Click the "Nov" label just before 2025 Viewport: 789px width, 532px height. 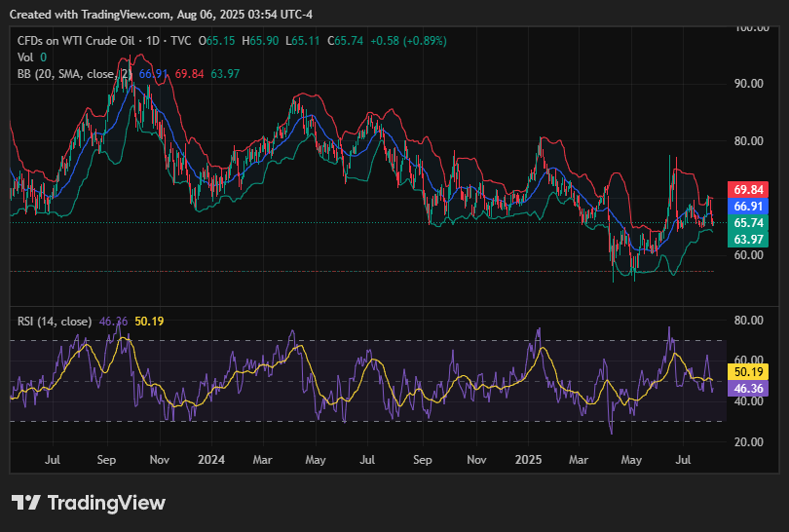click(x=476, y=460)
